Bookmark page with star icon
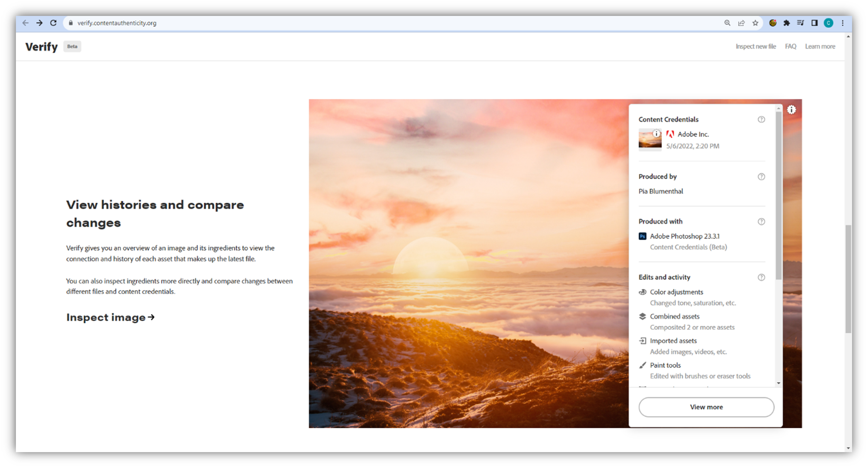The height and width of the screenshot is (468, 868). 755,23
